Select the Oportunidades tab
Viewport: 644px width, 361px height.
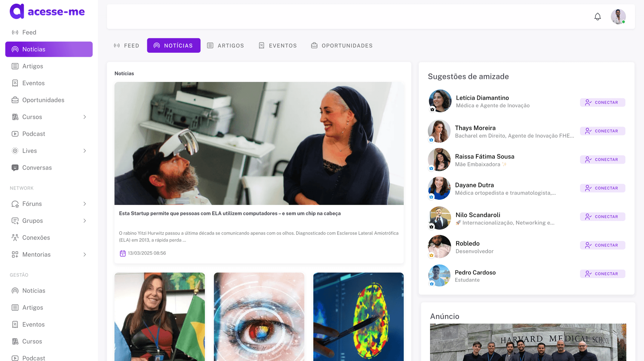pyautogui.click(x=342, y=46)
